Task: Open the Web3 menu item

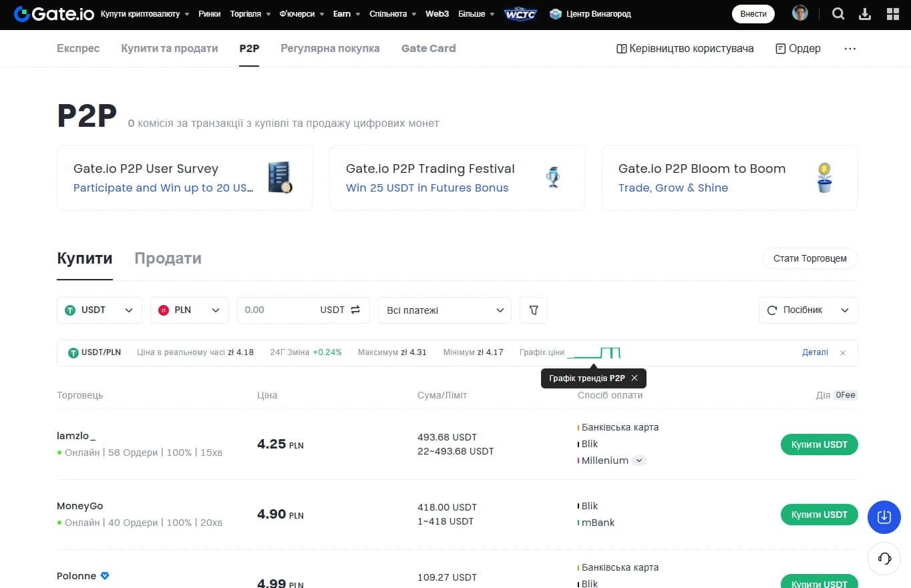Action: pyautogui.click(x=437, y=14)
